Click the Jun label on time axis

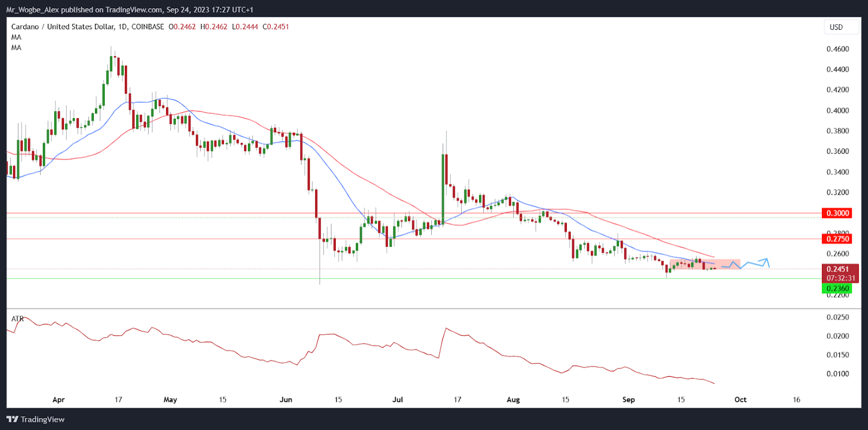click(x=285, y=400)
